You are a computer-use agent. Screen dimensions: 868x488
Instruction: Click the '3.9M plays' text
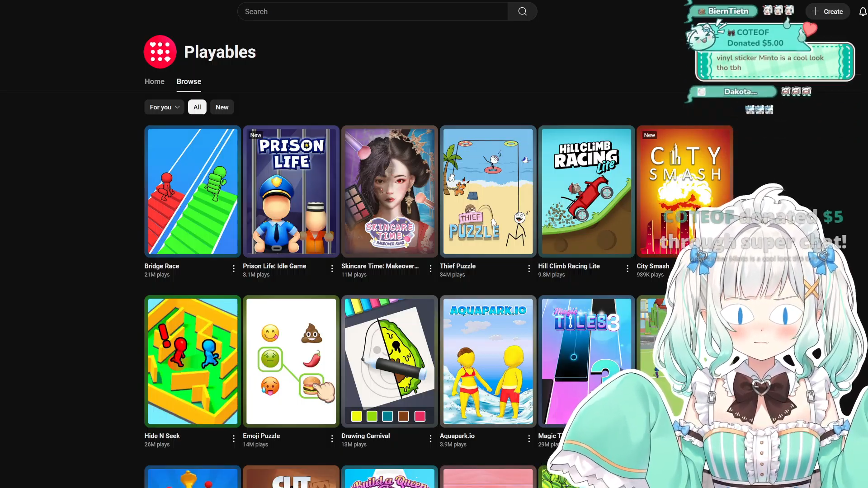[453, 445]
